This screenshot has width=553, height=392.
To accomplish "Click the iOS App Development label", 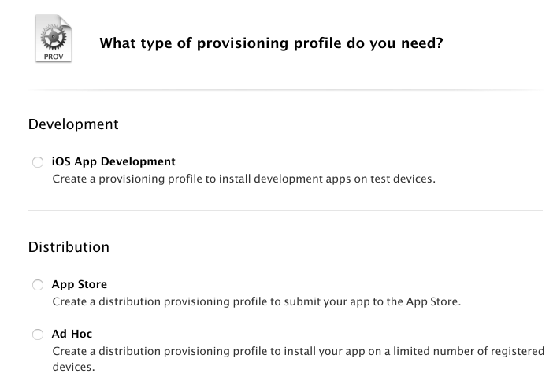I will [113, 161].
